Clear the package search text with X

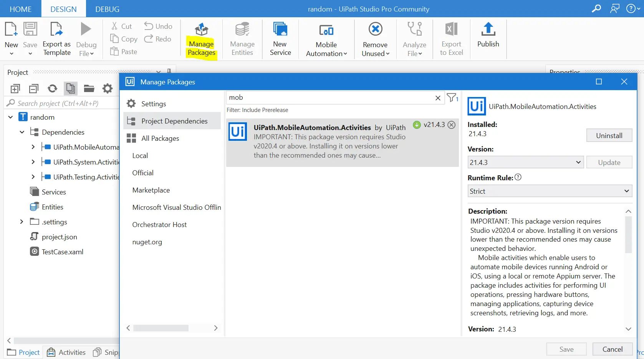pyautogui.click(x=438, y=98)
